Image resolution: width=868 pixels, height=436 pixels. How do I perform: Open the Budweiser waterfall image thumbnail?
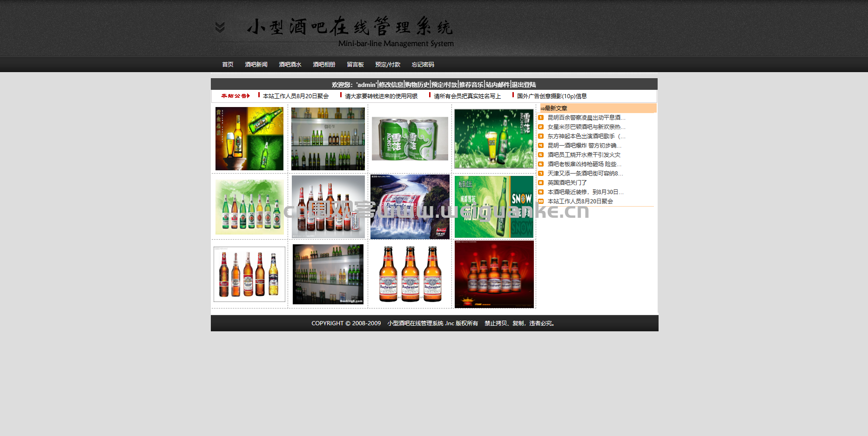tap(410, 207)
